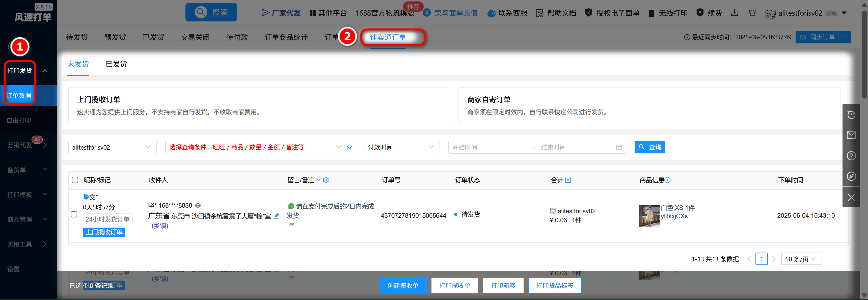Open 留言/备注 column settings gear

pyautogui.click(x=326, y=180)
